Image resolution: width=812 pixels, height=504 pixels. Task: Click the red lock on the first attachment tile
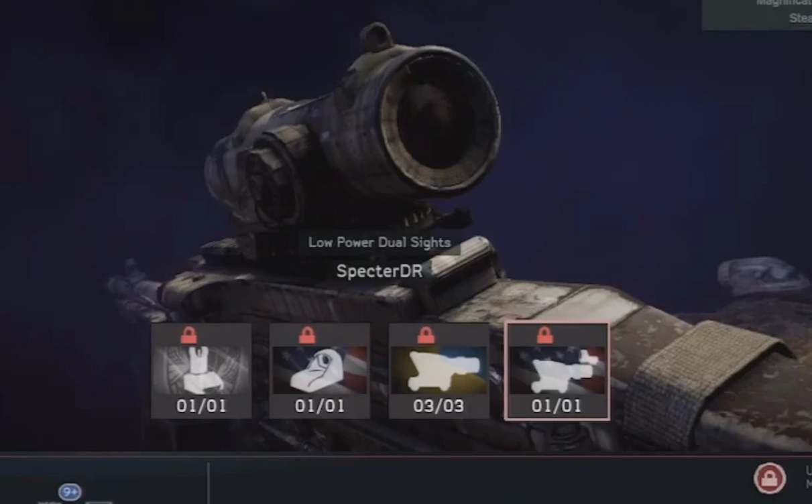(x=189, y=334)
